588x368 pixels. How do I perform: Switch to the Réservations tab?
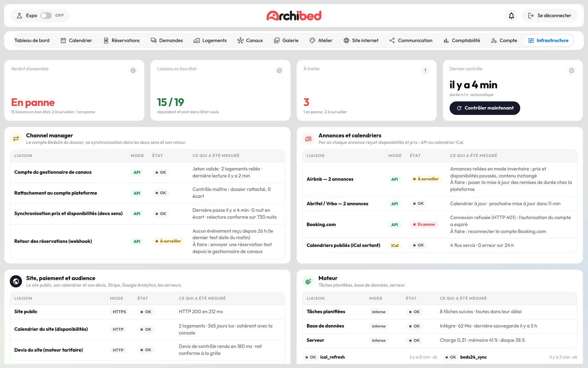click(x=122, y=40)
